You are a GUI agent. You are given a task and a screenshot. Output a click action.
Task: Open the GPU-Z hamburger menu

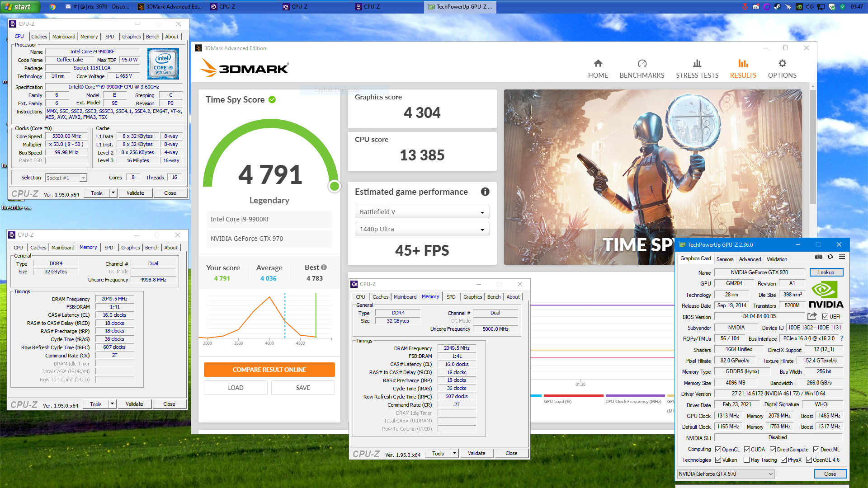click(842, 257)
